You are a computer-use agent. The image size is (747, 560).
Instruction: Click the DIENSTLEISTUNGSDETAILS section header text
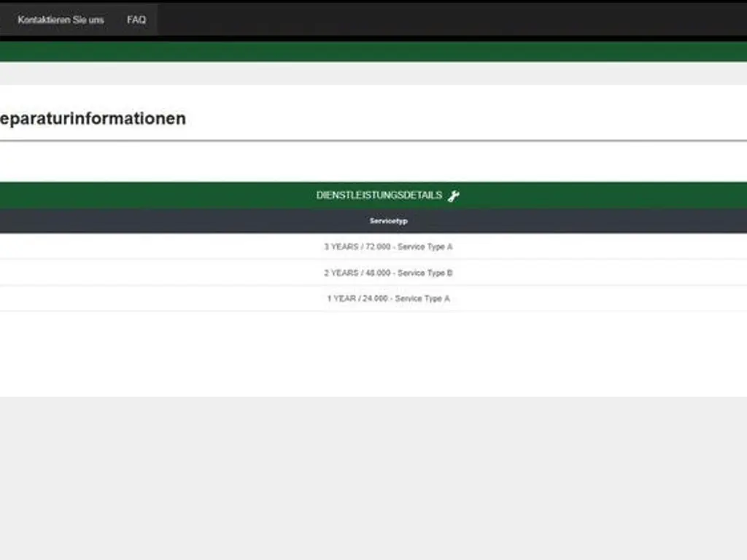pyautogui.click(x=379, y=195)
